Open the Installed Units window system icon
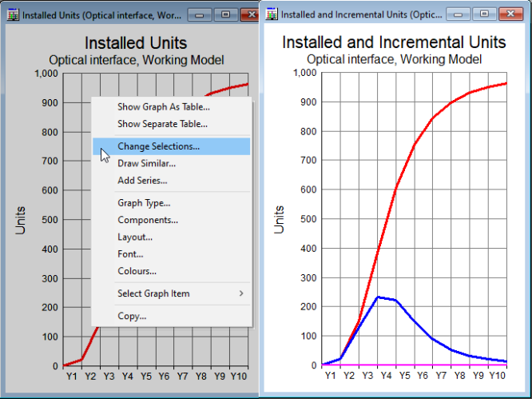The height and width of the screenshot is (399, 532). point(10,14)
